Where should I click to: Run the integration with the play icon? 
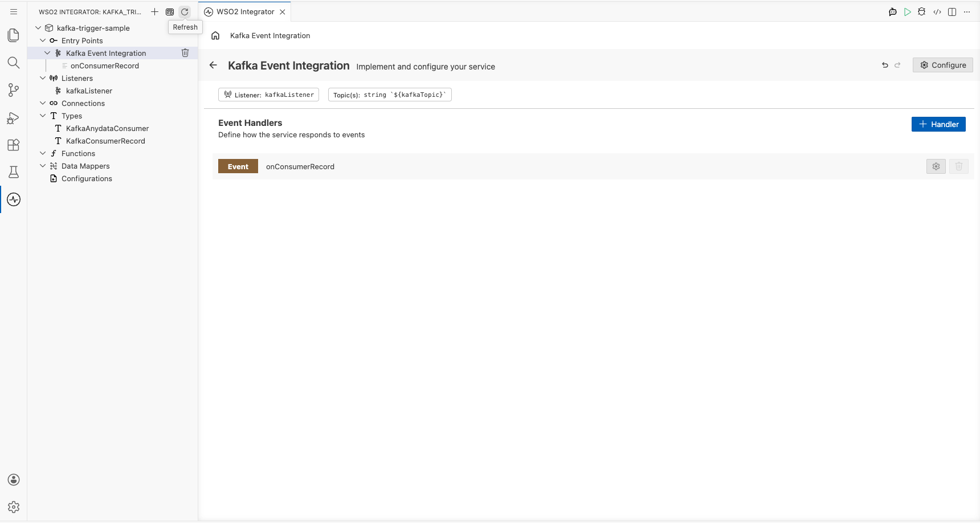click(908, 12)
